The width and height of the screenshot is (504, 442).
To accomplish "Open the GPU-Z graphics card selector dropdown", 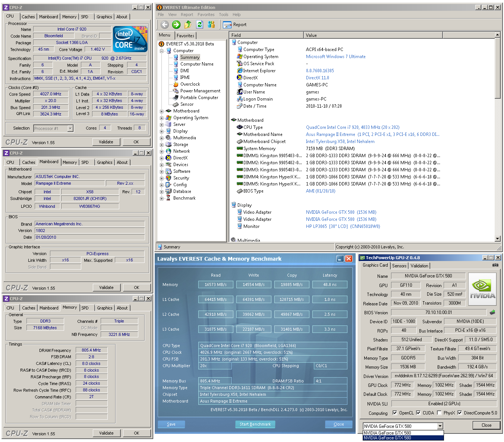I will (x=440, y=426).
